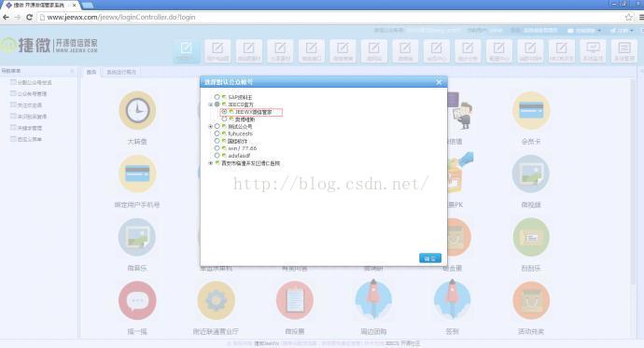Switch to the 首页 tab
Image resolution: width=644 pixels, height=348 pixels.
pos(91,72)
